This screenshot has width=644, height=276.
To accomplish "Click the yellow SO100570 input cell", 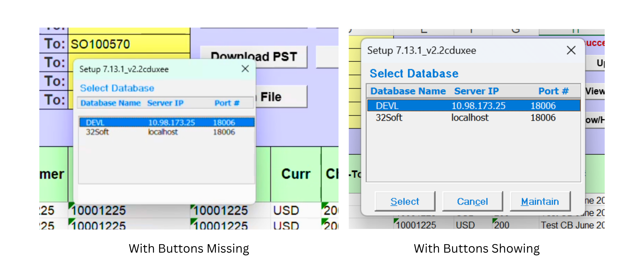I will (129, 44).
